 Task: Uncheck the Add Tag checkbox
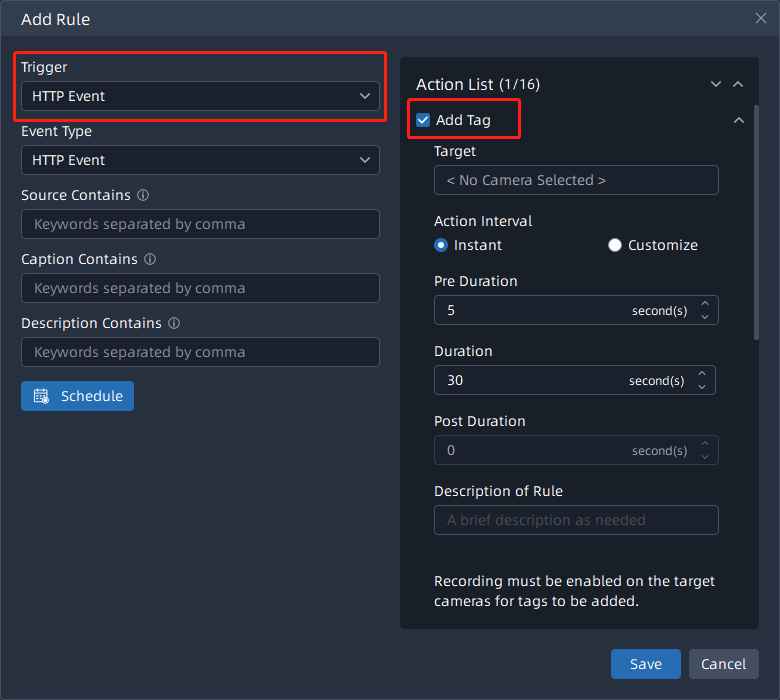(x=423, y=120)
